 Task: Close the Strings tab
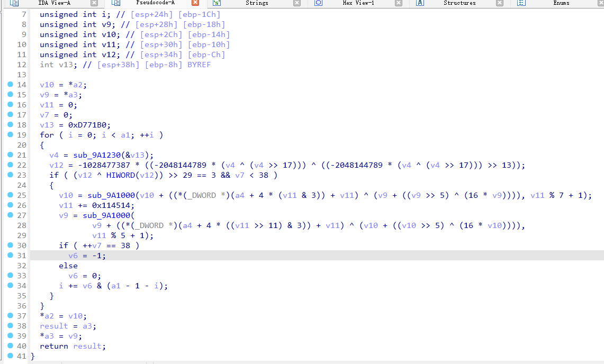pyautogui.click(x=296, y=3)
